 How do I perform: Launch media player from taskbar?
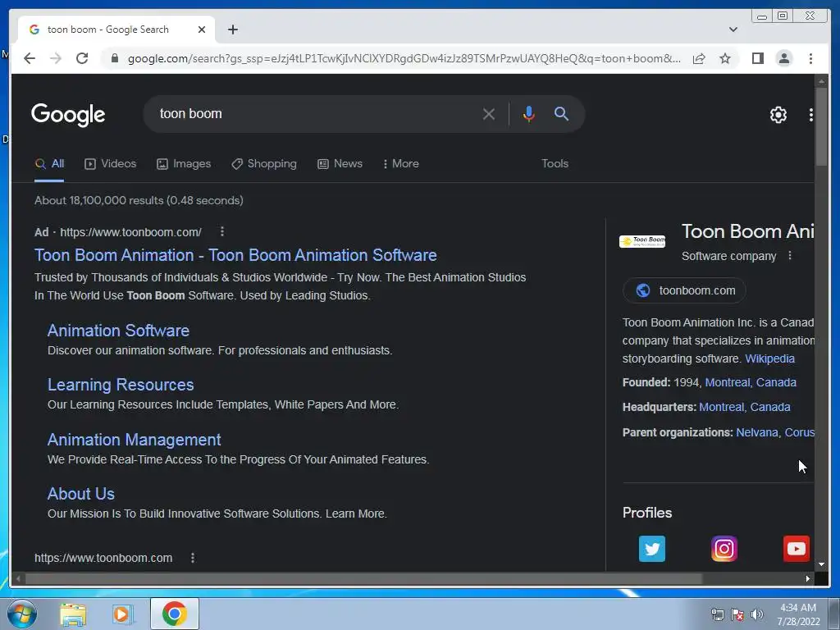pos(123,614)
